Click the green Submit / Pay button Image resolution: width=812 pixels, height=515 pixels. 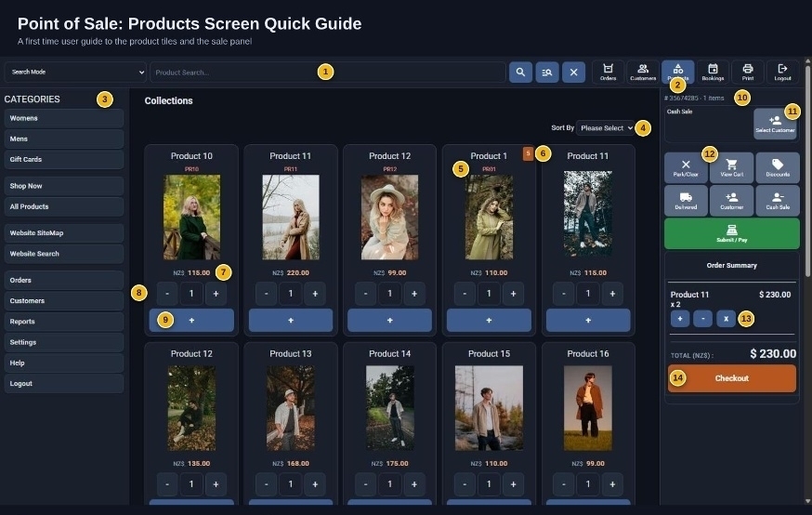pyautogui.click(x=732, y=233)
